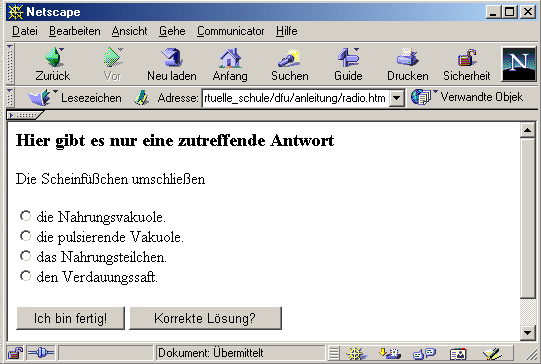Click 'Korrekte Lösung?' button
The image size is (541, 364).
205,318
